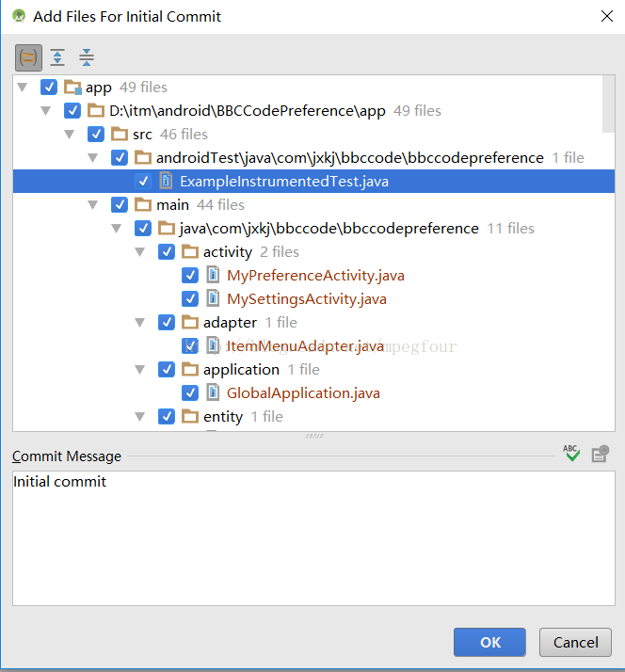Collapse the application folder node

tap(140, 370)
